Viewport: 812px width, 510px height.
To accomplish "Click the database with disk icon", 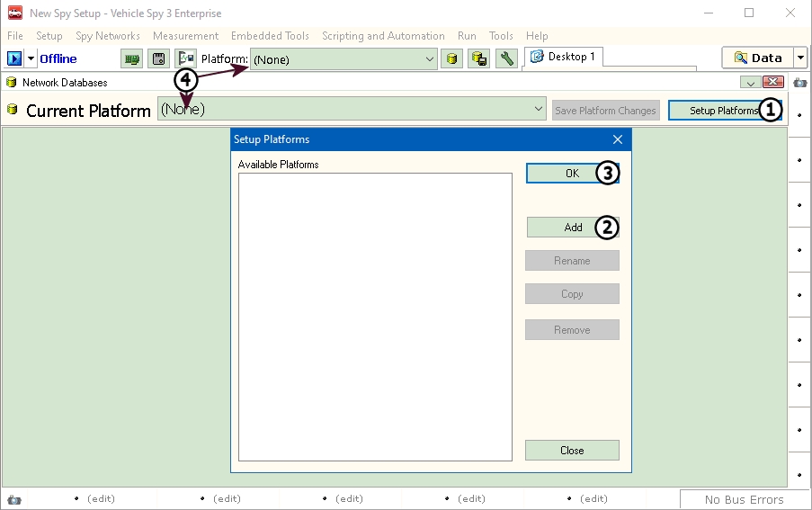I will [x=479, y=59].
